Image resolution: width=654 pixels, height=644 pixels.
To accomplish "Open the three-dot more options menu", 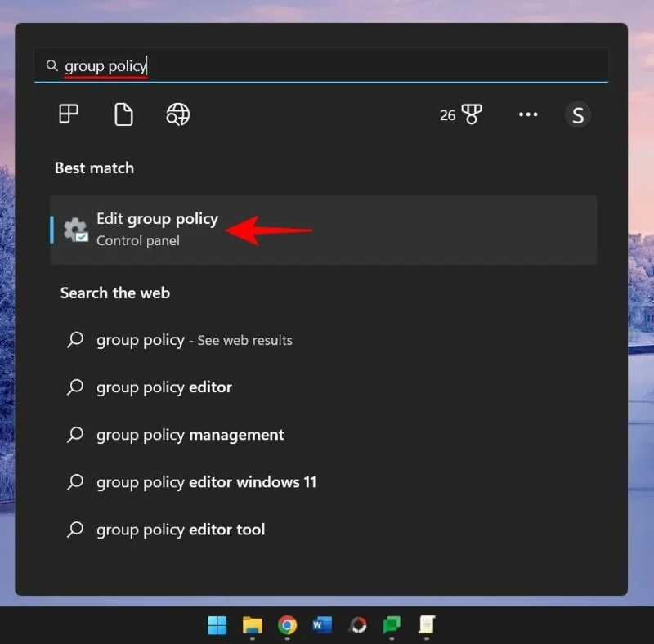I will click(x=528, y=114).
